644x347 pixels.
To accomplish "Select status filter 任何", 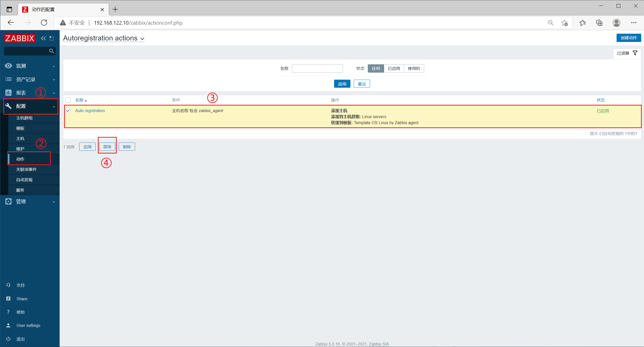I will coord(376,68).
